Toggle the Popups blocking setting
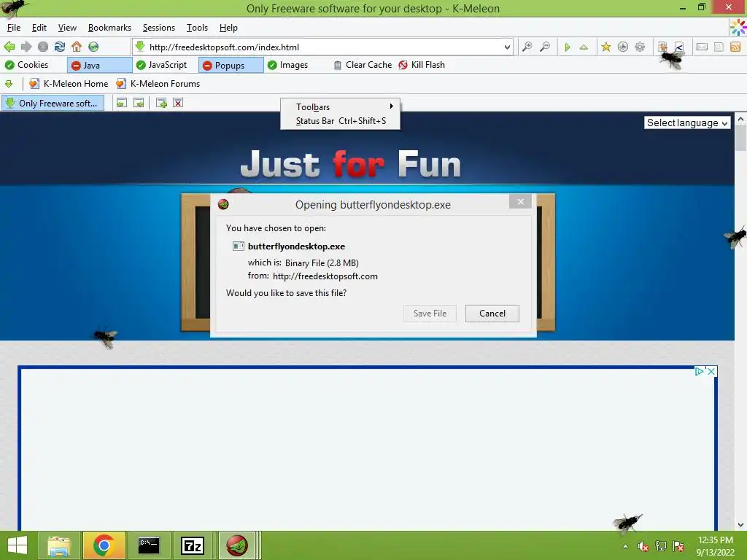 [x=231, y=65]
